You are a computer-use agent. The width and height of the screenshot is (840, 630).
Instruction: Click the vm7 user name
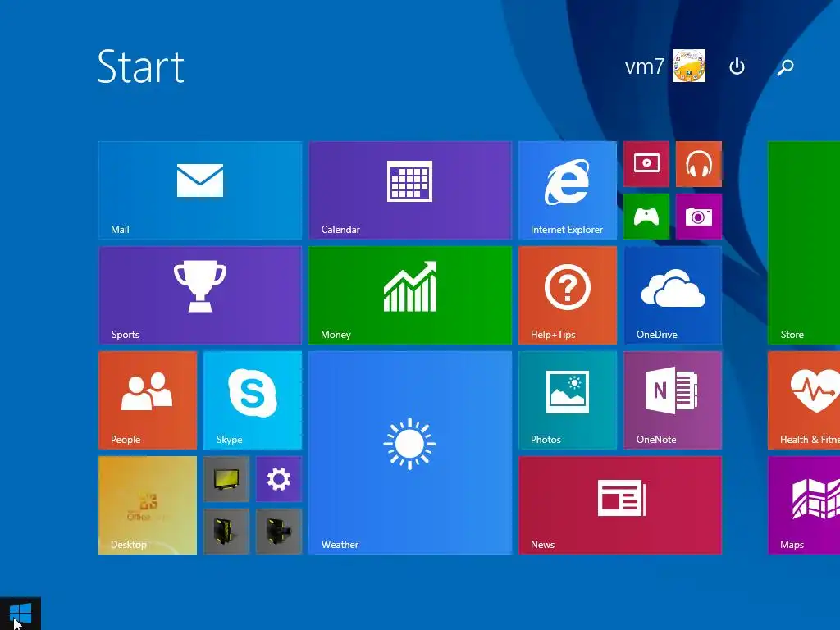[x=644, y=66]
